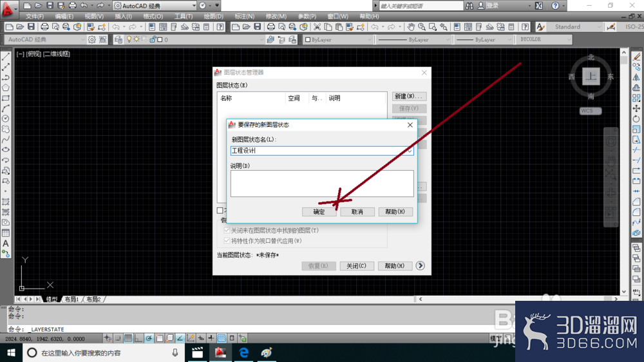This screenshot has width=644, height=362.
Task: Click the 说明(D) description text box
Action: tap(322, 184)
